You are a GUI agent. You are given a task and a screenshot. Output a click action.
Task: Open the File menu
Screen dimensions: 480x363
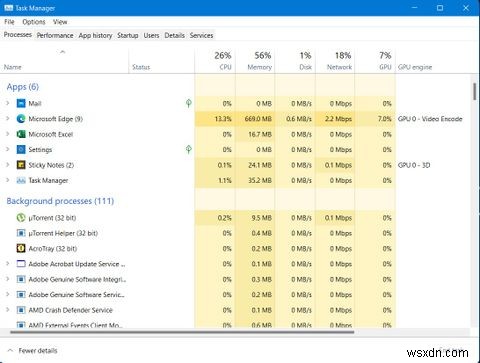tap(9, 22)
